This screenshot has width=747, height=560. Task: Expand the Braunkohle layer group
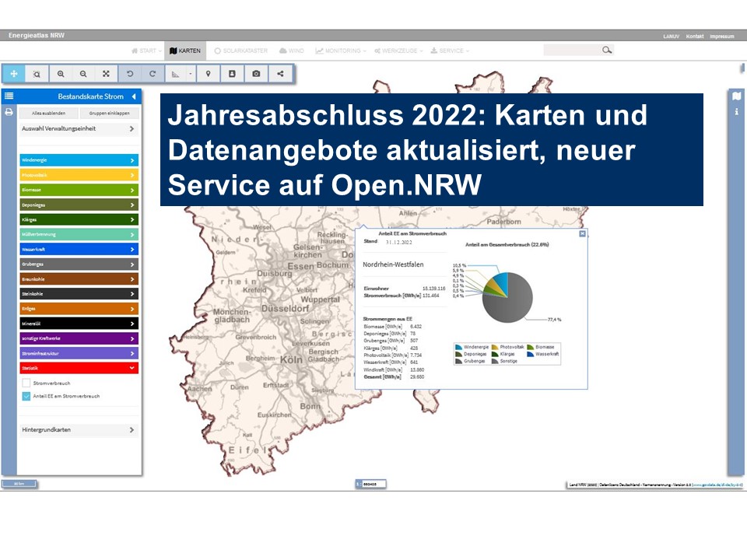tap(79, 279)
